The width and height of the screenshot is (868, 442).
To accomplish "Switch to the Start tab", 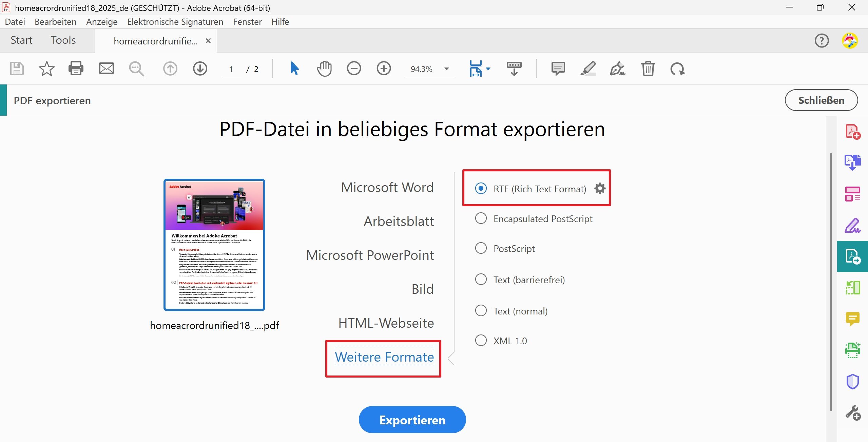I will pyautogui.click(x=21, y=40).
